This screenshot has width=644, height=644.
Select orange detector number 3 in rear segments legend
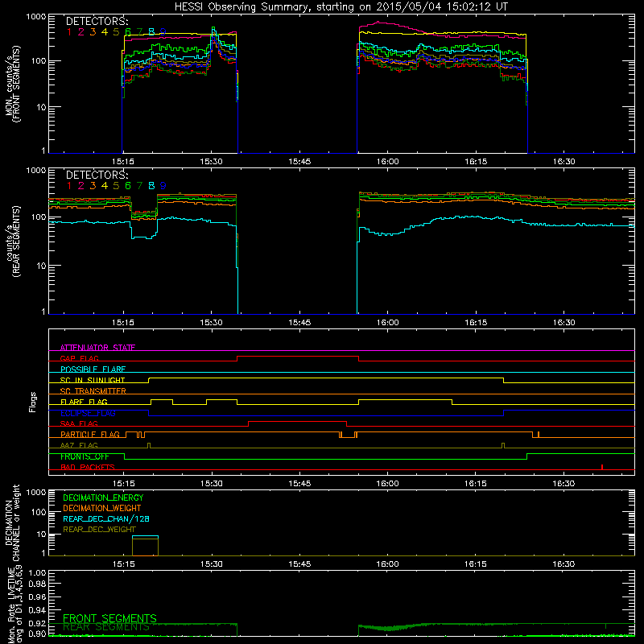coord(93,186)
